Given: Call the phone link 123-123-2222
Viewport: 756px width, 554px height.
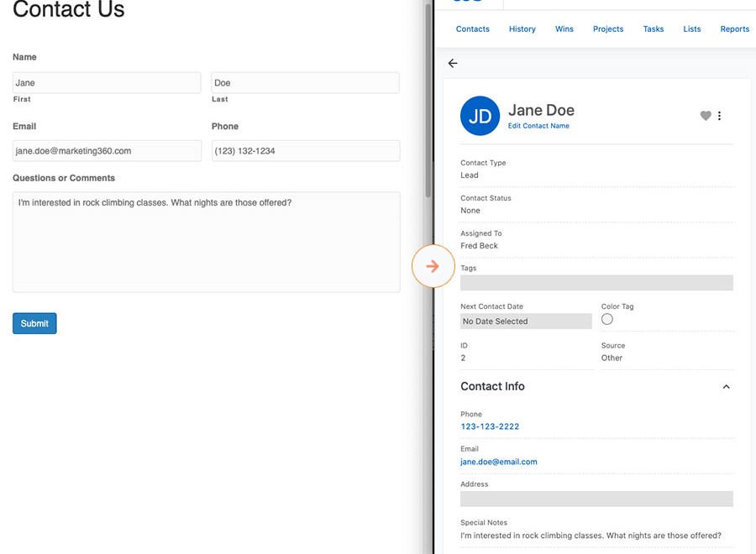Looking at the screenshot, I should [x=490, y=426].
